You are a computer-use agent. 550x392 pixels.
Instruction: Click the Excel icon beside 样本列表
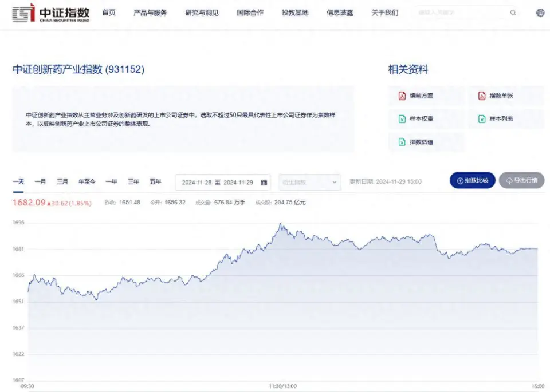[482, 119]
